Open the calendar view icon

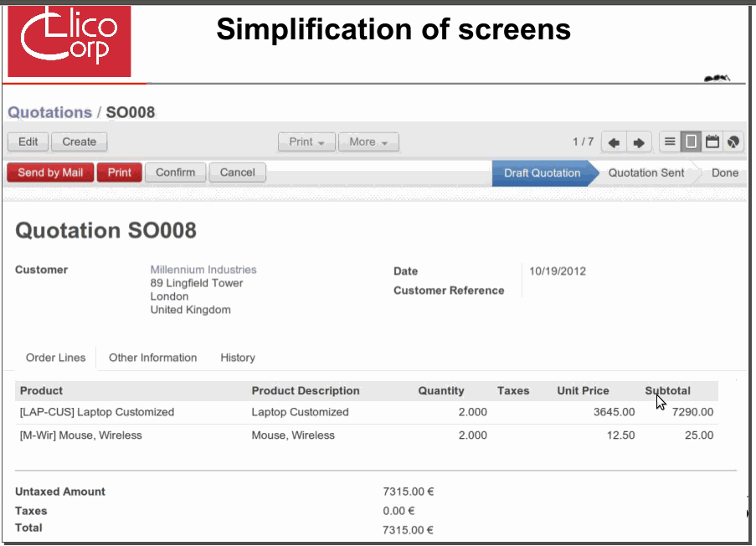tap(712, 142)
